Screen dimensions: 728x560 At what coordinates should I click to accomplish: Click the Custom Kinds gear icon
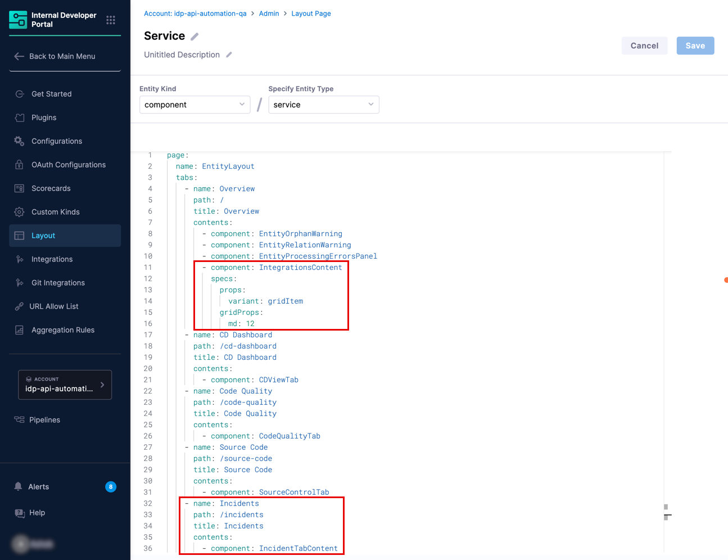tap(19, 212)
